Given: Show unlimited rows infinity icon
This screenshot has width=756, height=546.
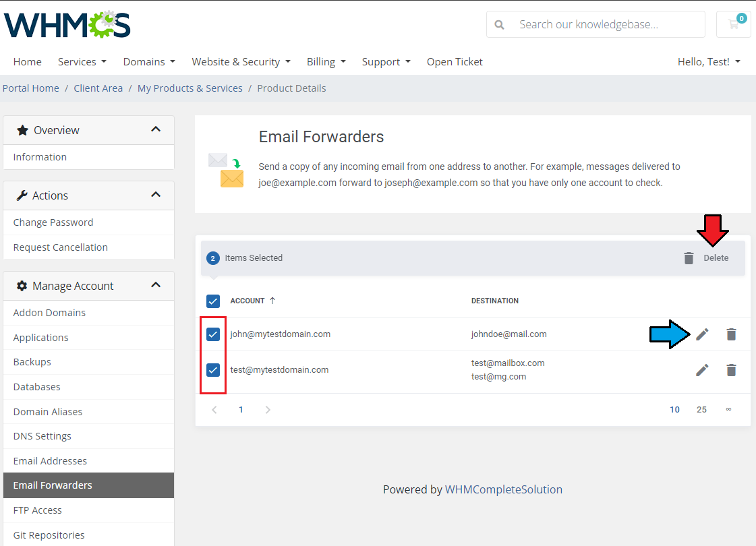Looking at the screenshot, I should (728, 409).
